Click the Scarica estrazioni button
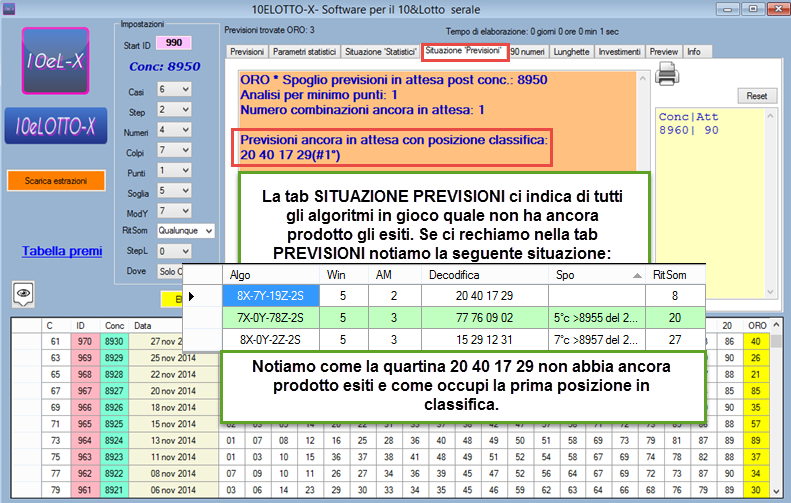The height and width of the screenshot is (503, 791). pos(56,181)
